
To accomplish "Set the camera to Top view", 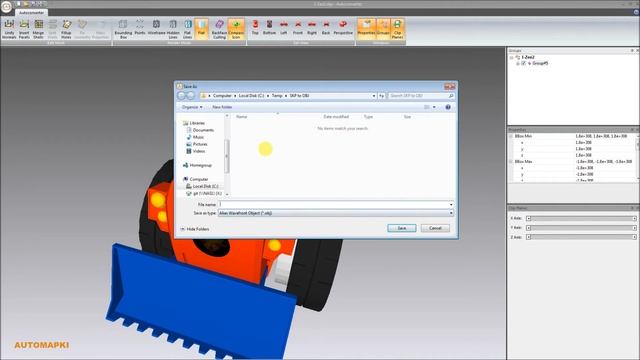I will 255,28.
